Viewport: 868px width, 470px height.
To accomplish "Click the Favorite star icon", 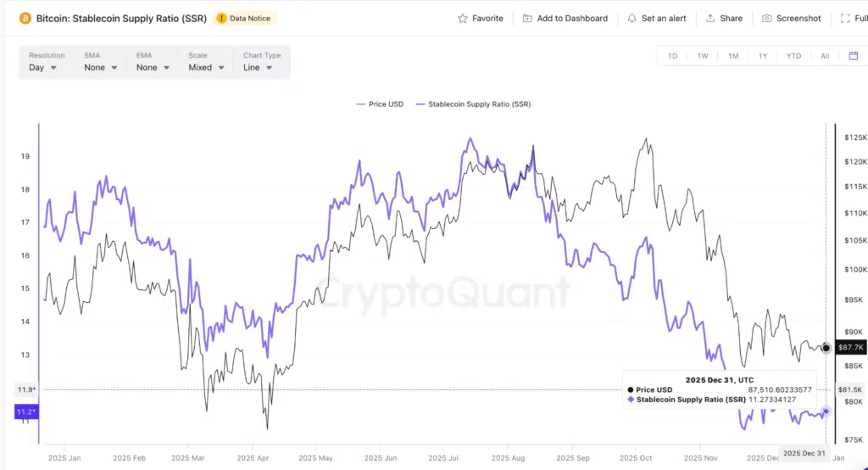I will click(x=463, y=19).
